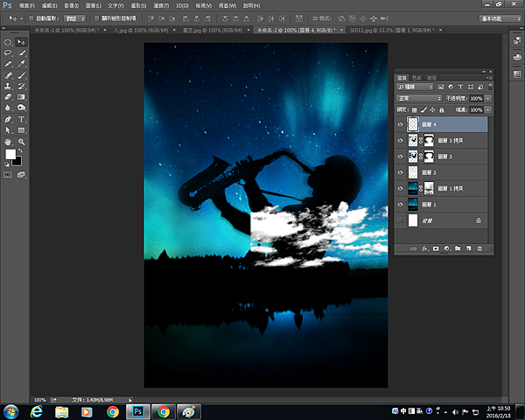Enable the 顯示變形控制項 checkbox
Screen dimensions: 525x420
point(96,17)
